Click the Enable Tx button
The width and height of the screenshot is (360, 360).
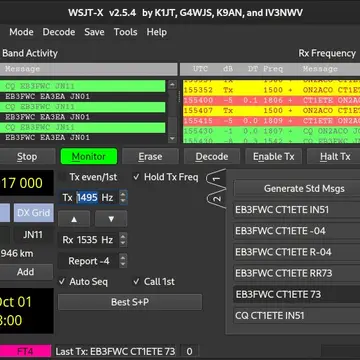coord(273,157)
